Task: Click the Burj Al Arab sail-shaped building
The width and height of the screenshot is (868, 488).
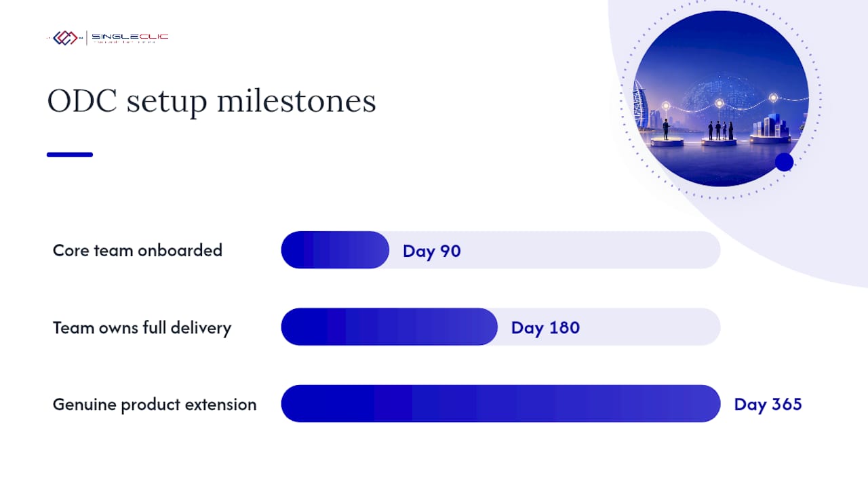Action: coord(639,105)
